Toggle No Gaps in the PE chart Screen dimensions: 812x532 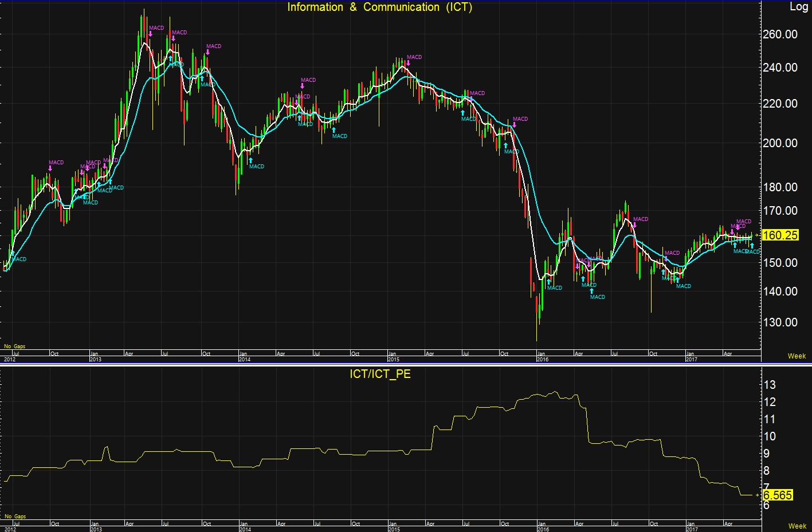(x=15, y=516)
